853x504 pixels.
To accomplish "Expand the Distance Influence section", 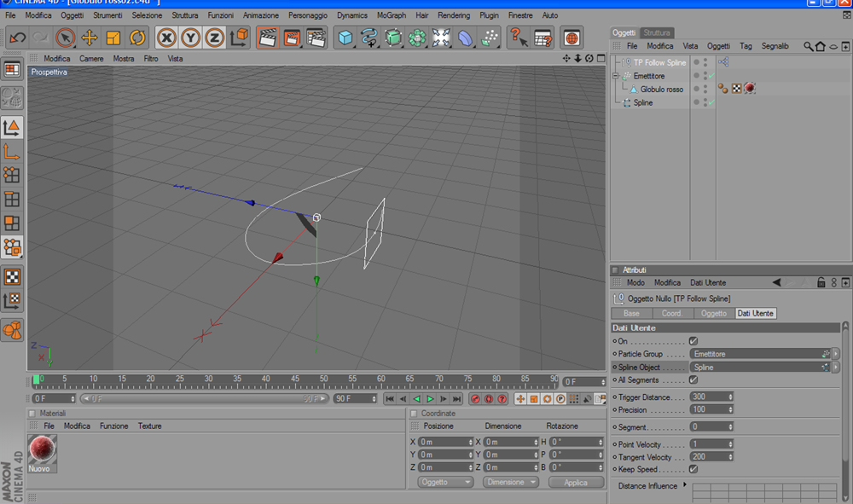I will (685, 484).
